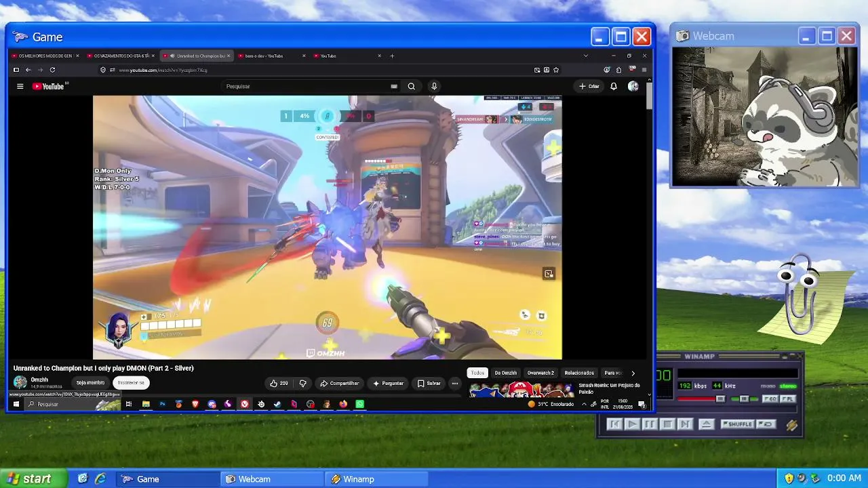Reload the page in the browser
This screenshot has width=868, height=488.
[52, 70]
